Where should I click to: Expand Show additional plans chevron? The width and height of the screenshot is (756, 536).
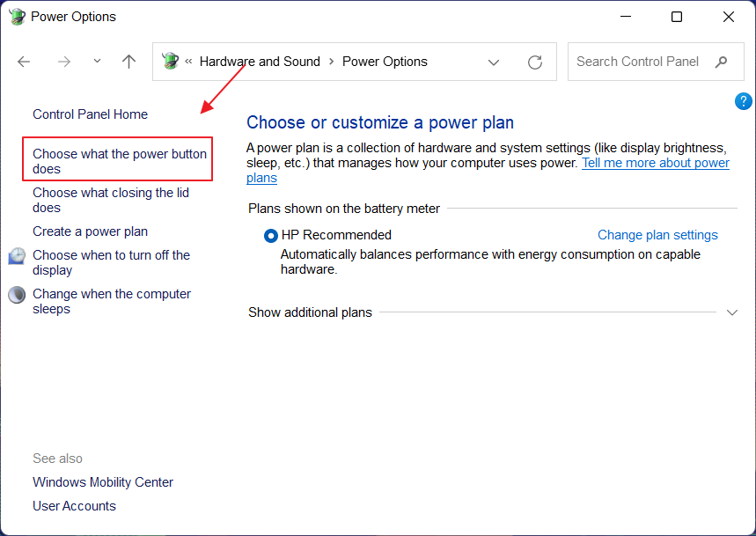click(731, 312)
